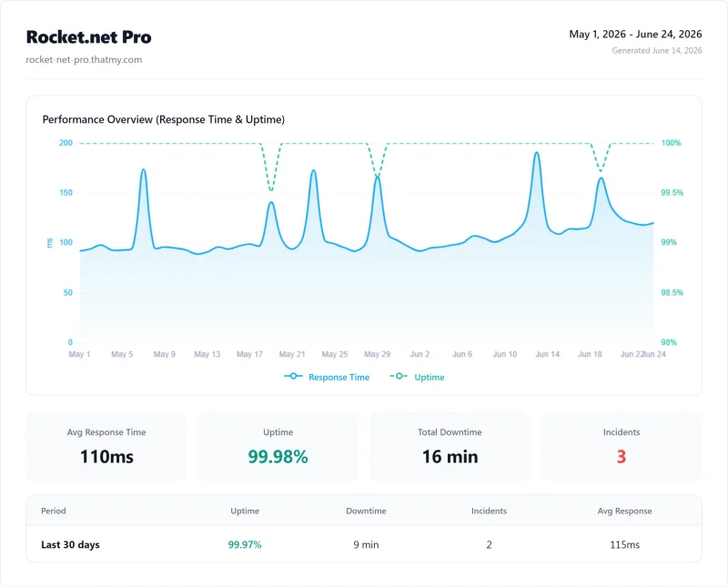Toggle the Response Time legend item

tap(327, 377)
